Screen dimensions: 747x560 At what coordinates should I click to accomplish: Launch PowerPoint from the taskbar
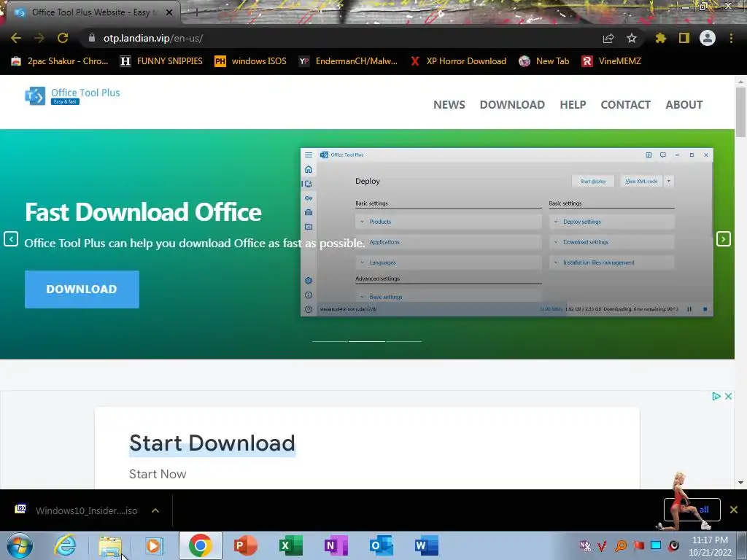246,545
